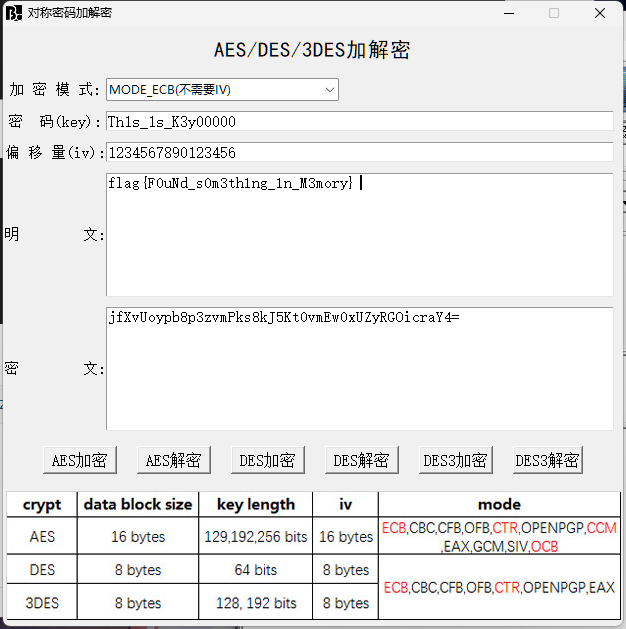Click inside the plaintext (明文) text area

pyautogui.click(x=359, y=235)
